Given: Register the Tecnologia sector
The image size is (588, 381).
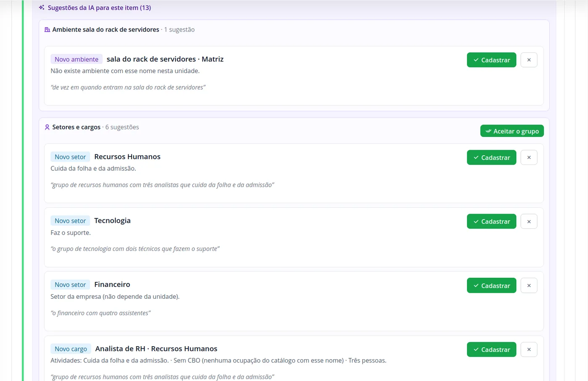Looking at the screenshot, I should [491, 222].
